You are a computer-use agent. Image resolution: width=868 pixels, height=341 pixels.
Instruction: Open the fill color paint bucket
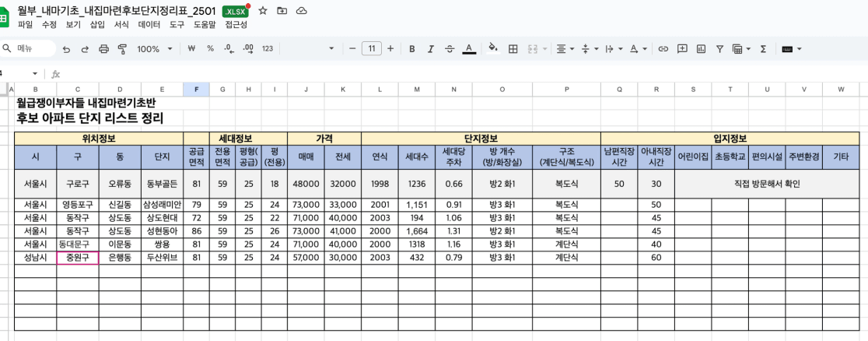(x=492, y=49)
